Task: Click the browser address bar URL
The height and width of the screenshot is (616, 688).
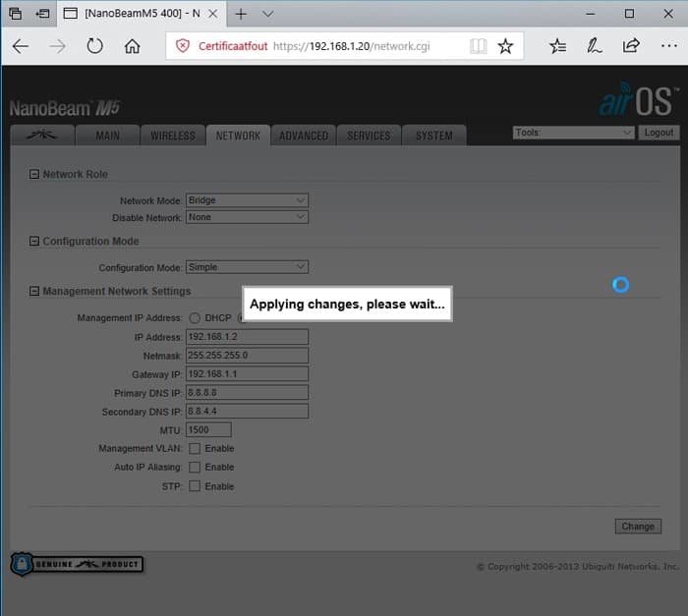Action: point(352,46)
